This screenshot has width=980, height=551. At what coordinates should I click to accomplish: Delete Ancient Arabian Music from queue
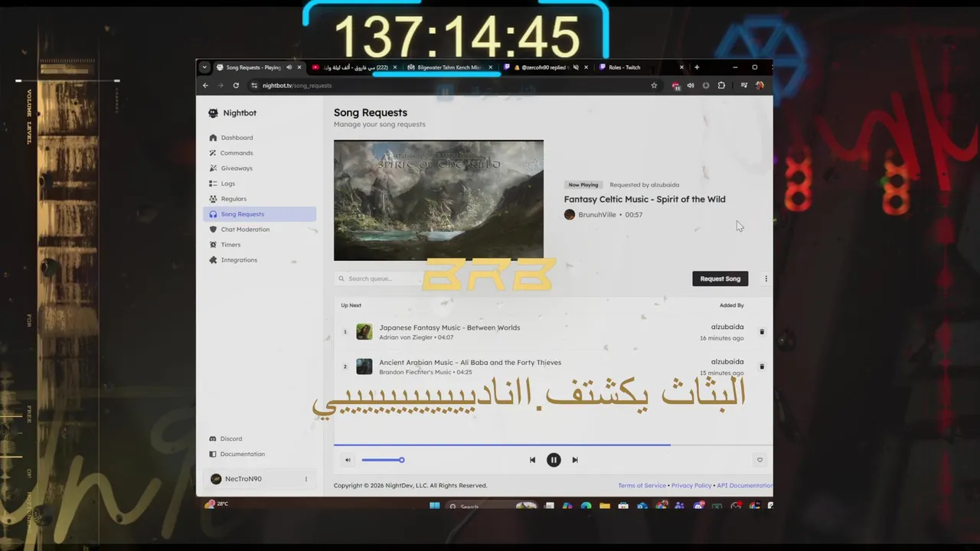(x=762, y=367)
